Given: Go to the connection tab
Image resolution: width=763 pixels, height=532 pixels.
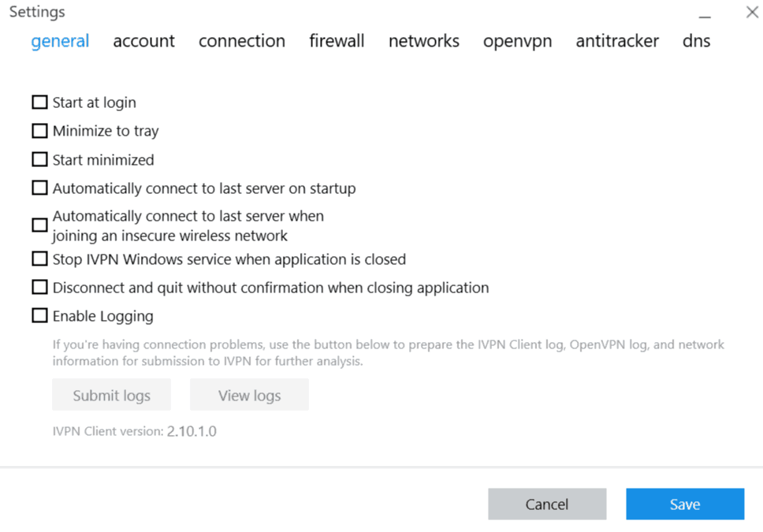Looking at the screenshot, I should pyautogui.click(x=242, y=41).
